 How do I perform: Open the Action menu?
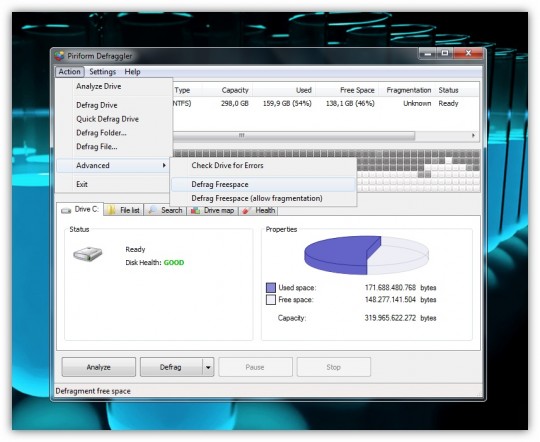[69, 72]
